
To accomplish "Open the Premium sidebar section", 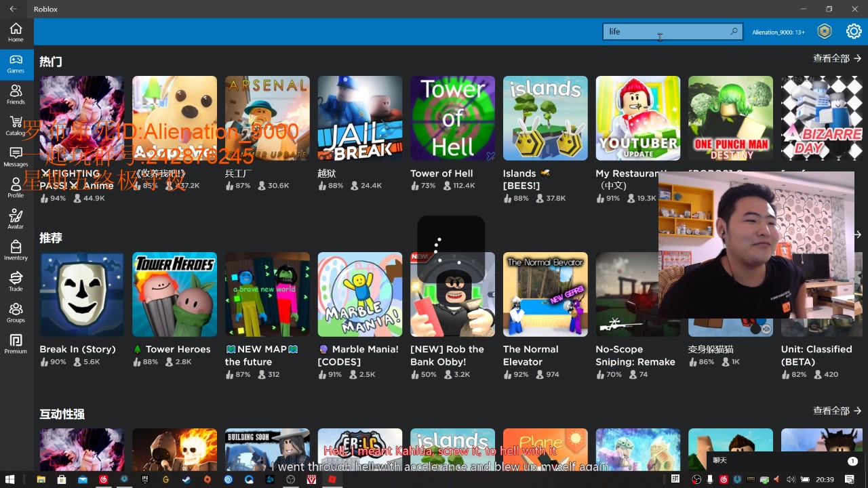I will (16, 344).
